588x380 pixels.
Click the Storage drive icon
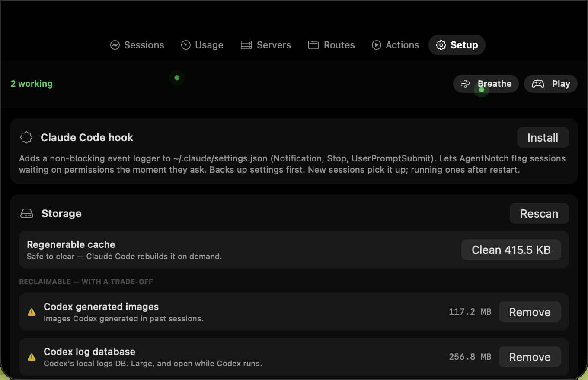point(27,214)
